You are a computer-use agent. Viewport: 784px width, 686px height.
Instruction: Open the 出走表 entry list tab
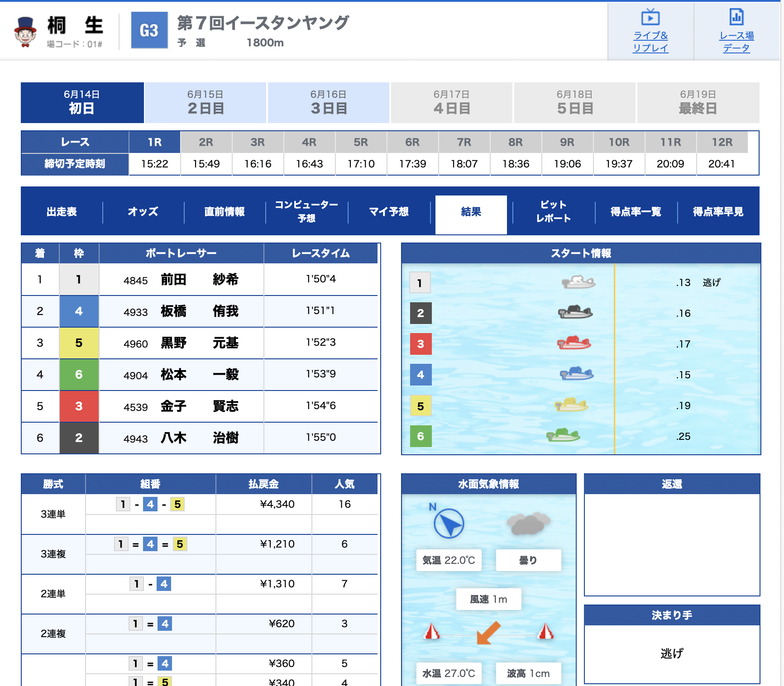pos(62,211)
